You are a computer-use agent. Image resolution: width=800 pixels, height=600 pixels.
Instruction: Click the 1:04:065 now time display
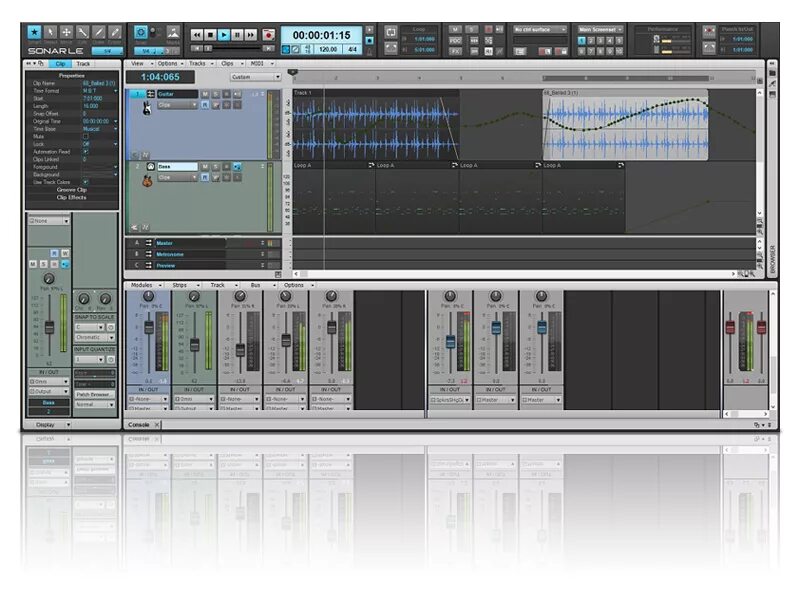(x=160, y=77)
